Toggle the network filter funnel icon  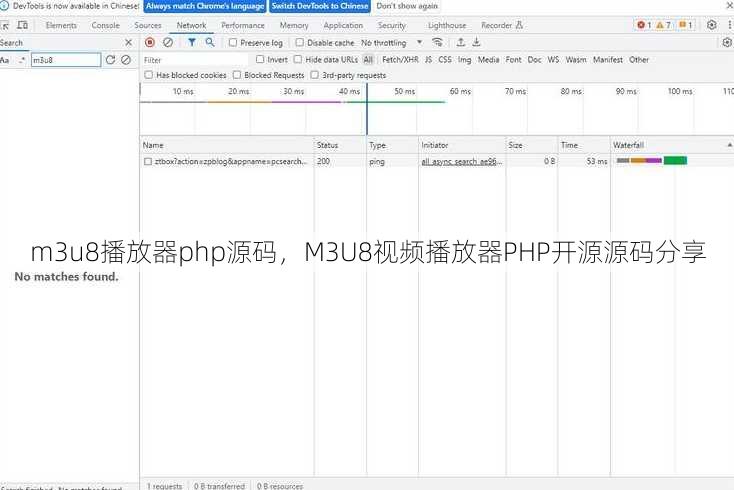click(192, 43)
